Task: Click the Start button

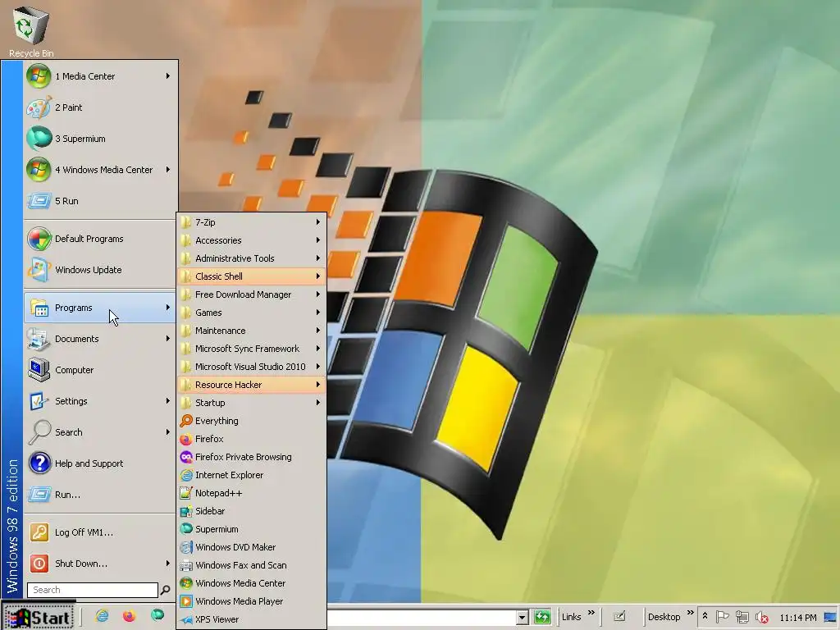Action: pos(38,617)
